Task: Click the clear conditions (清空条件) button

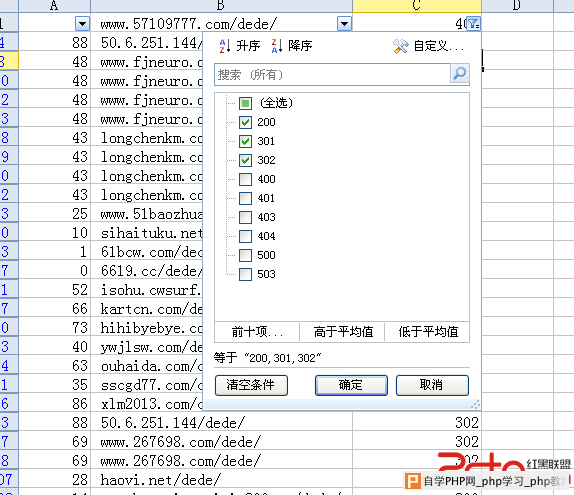Action: [251, 385]
